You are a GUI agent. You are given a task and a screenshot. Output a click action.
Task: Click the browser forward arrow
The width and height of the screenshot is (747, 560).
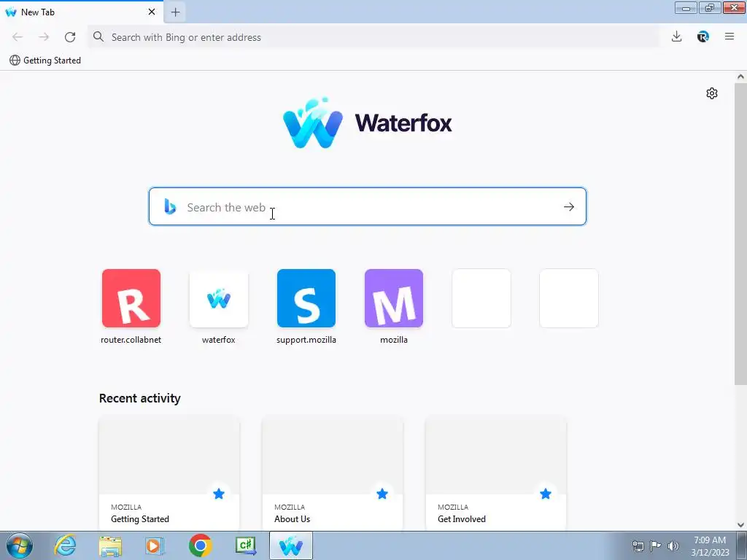click(44, 37)
